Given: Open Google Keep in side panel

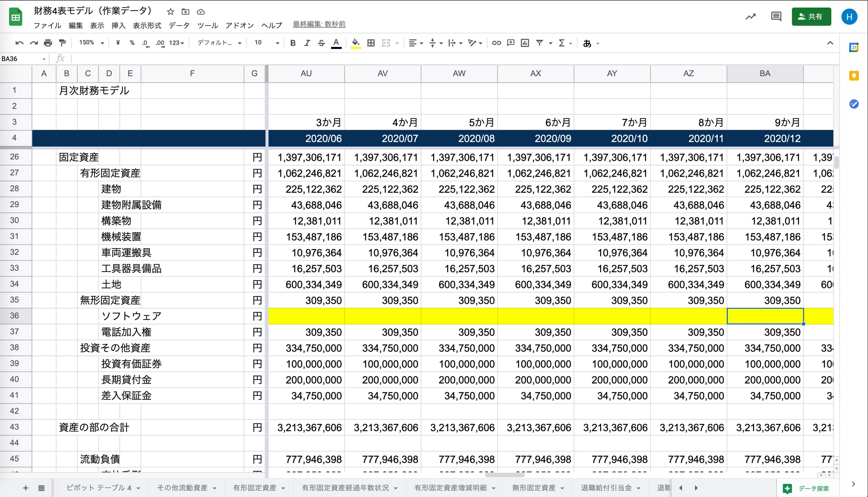Looking at the screenshot, I should tap(853, 76).
